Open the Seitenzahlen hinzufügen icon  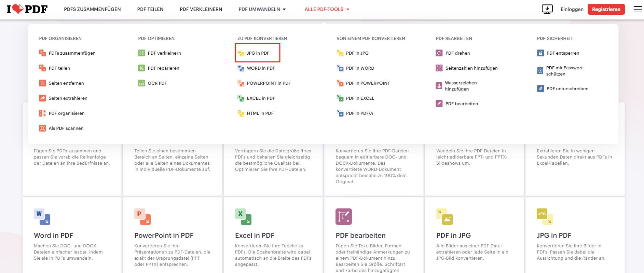439,68
